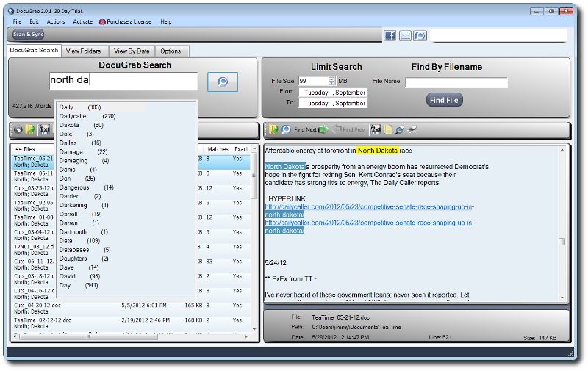Switch to the View Folders tab
This screenshot has width=588, height=371.
click(84, 51)
